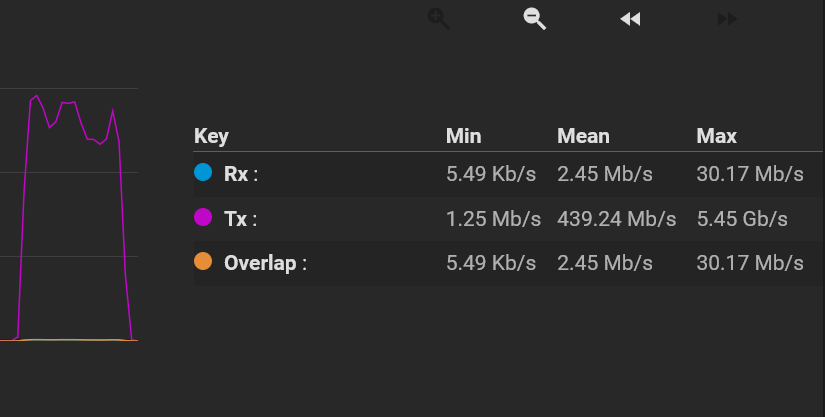Select the Tx legend label
825x417 pixels.
240,219
